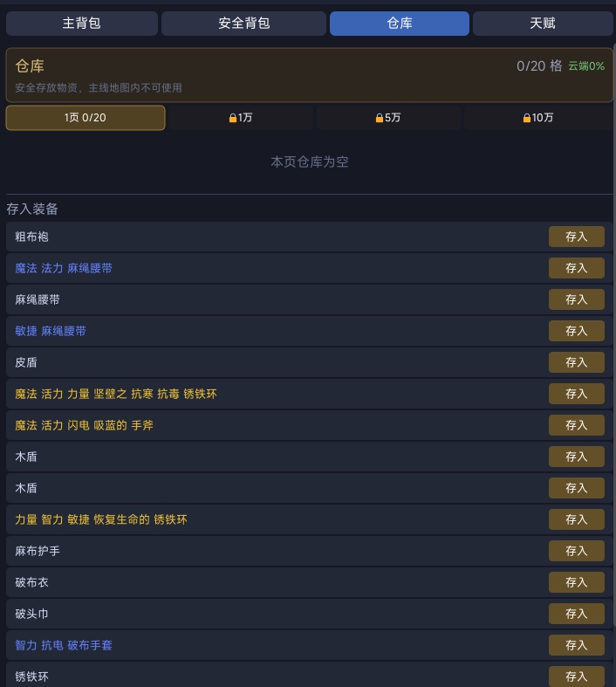Deposit 麻布护手 into the warehouse
The image size is (616, 687).
tap(576, 551)
